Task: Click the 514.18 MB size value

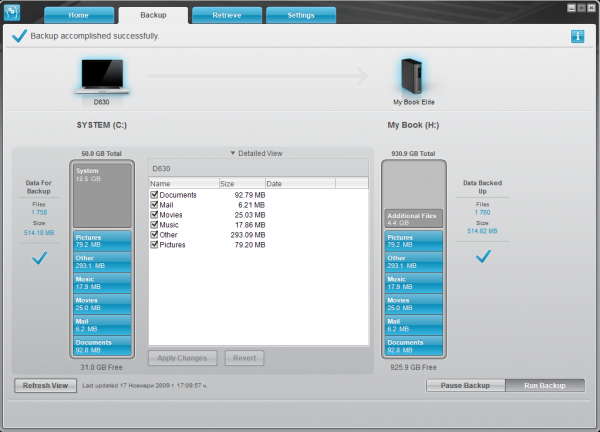Action: click(x=39, y=233)
